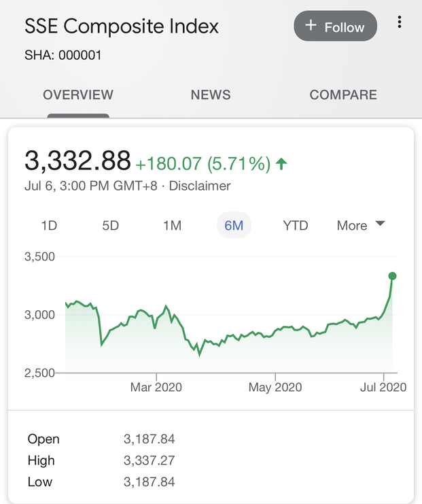Click the Follow button
Image resolution: width=422 pixels, height=504 pixels.
tap(335, 27)
